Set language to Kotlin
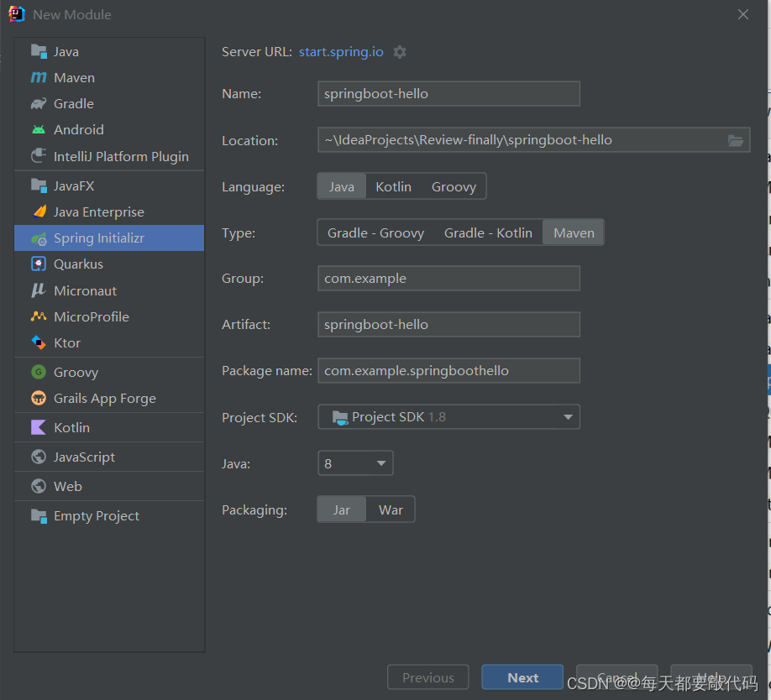This screenshot has width=771, height=700. point(393,186)
